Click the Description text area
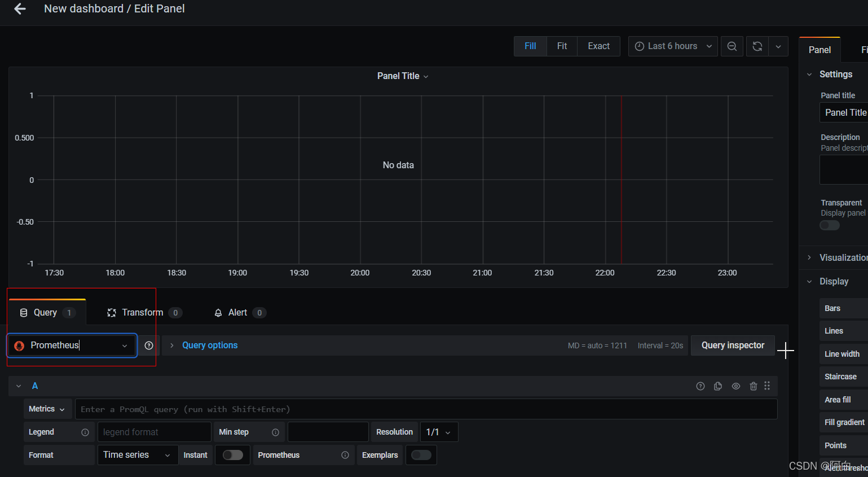This screenshot has height=477, width=868. click(x=844, y=170)
